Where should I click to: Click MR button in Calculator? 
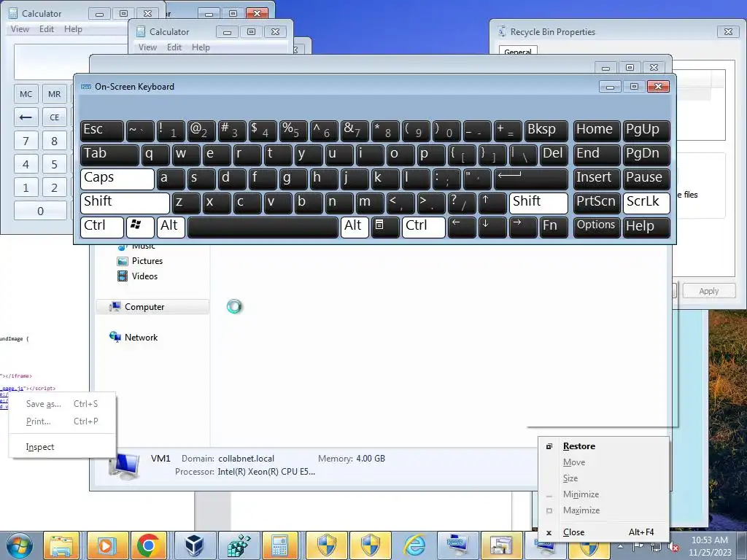coord(54,94)
